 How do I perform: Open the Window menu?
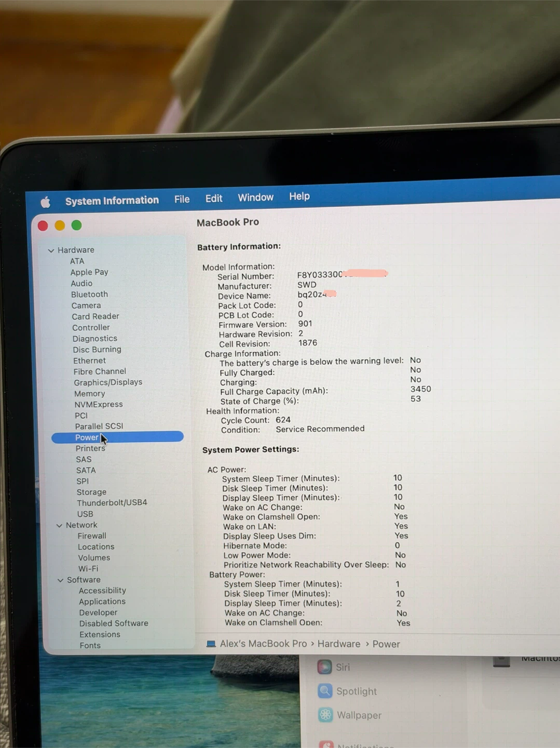255,197
